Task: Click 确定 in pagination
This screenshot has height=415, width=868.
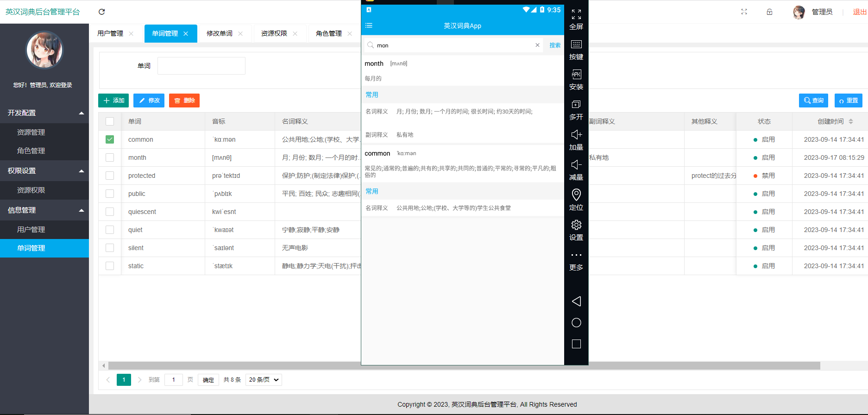Action: pos(208,380)
